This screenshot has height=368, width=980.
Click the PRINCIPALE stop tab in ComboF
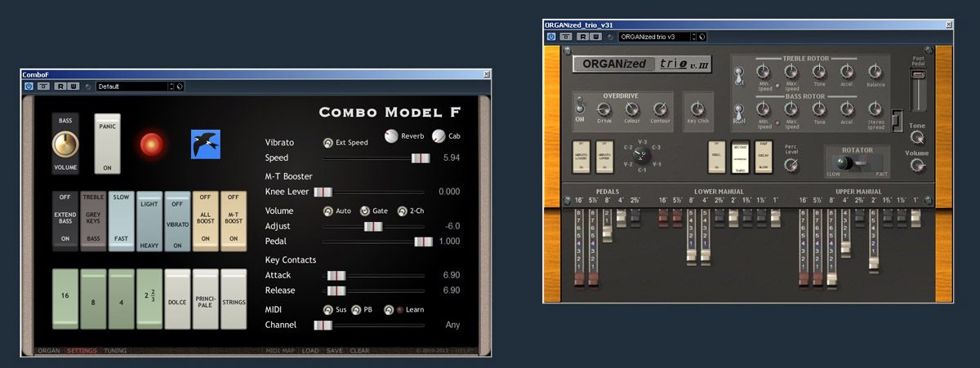206,299
